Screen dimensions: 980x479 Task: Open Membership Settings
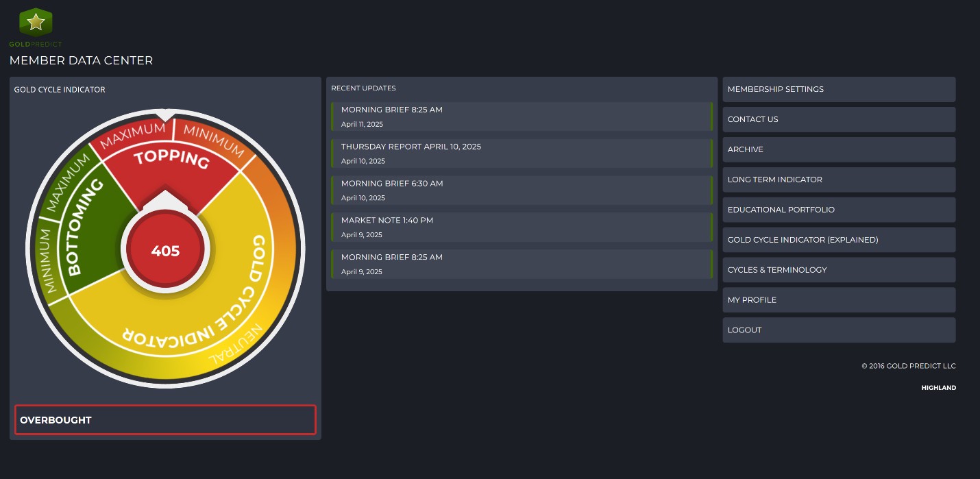[x=838, y=89]
